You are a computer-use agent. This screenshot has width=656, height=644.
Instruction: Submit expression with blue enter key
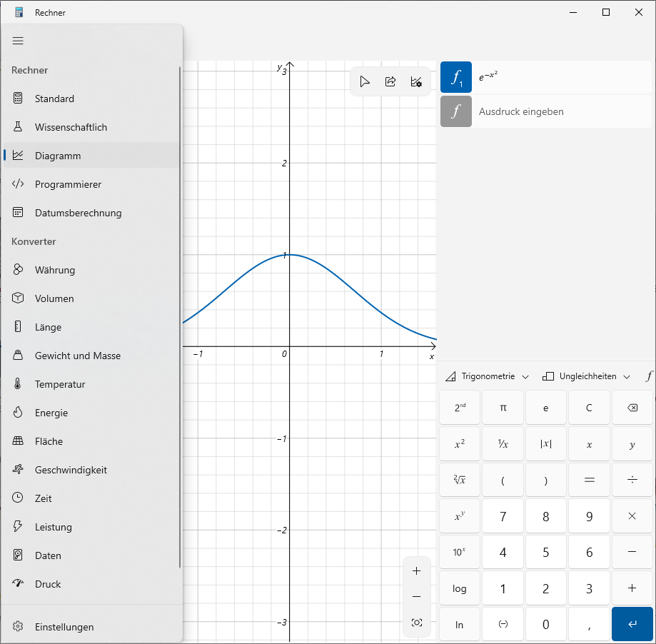pos(632,625)
